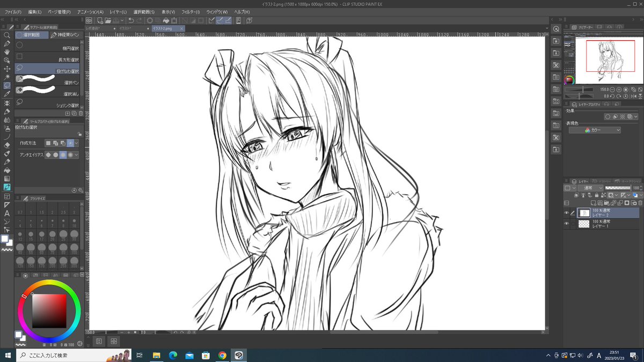Open File Explorer from the taskbar
The width and height of the screenshot is (644, 362).
coord(156,355)
